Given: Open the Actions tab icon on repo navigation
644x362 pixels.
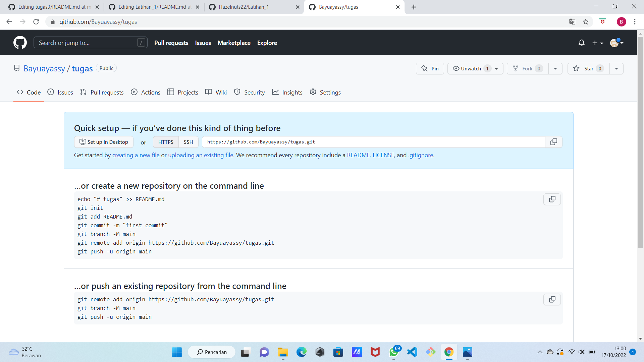Looking at the screenshot, I should tap(134, 92).
